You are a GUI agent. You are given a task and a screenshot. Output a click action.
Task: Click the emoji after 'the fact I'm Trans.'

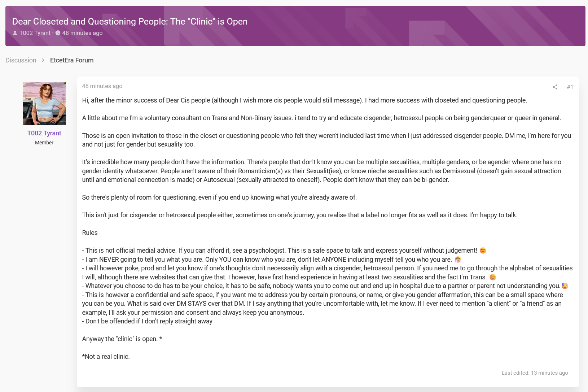493,277
